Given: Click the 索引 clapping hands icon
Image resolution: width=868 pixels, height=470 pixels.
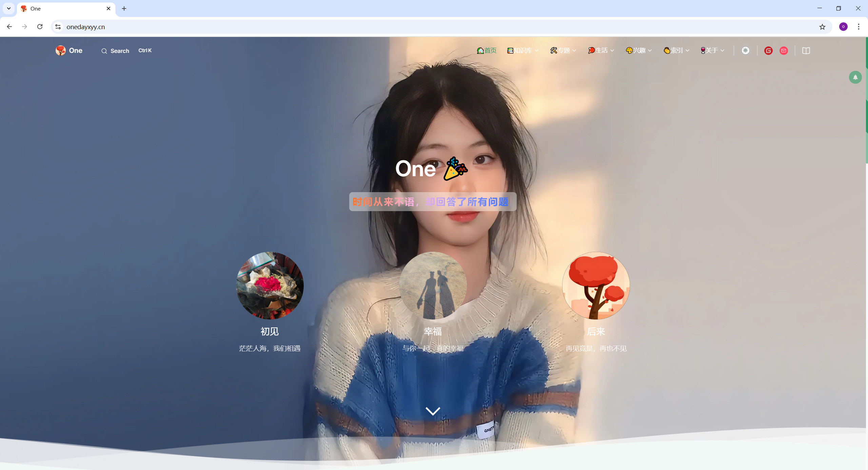Looking at the screenshot, I should [667, 50].
